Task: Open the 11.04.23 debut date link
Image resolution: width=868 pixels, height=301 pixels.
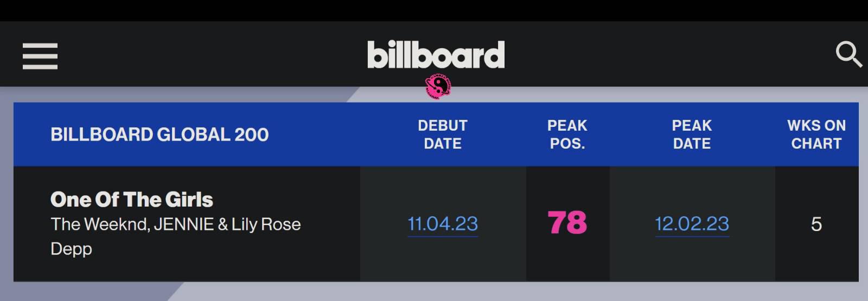Action: pos(443,223)
